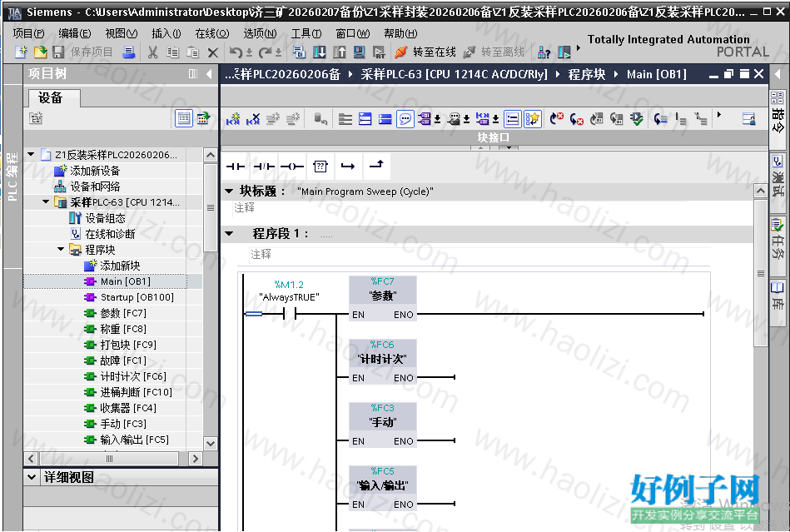Viewport: 790px width, 532px height.
Task: Insert an output coil
Action: (292, 167)
